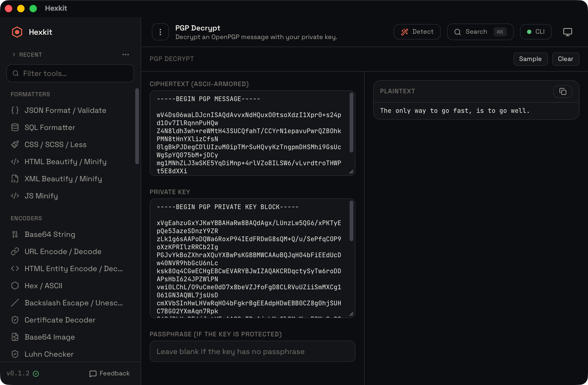The width and height of the screenshot is (588, 385).
Task: Click the PGP Decrypt heading
Action: 198,28
